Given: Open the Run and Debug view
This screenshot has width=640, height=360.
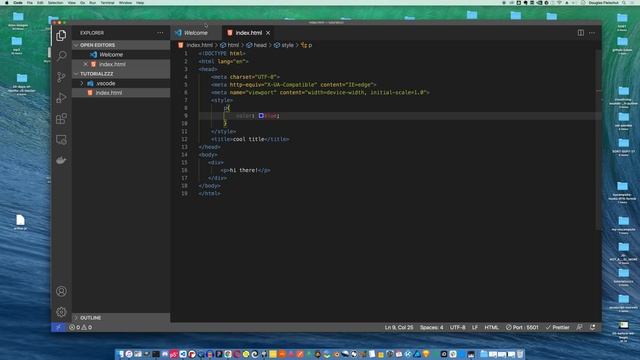Looking at the screenshot, I should tap(61, 98).
